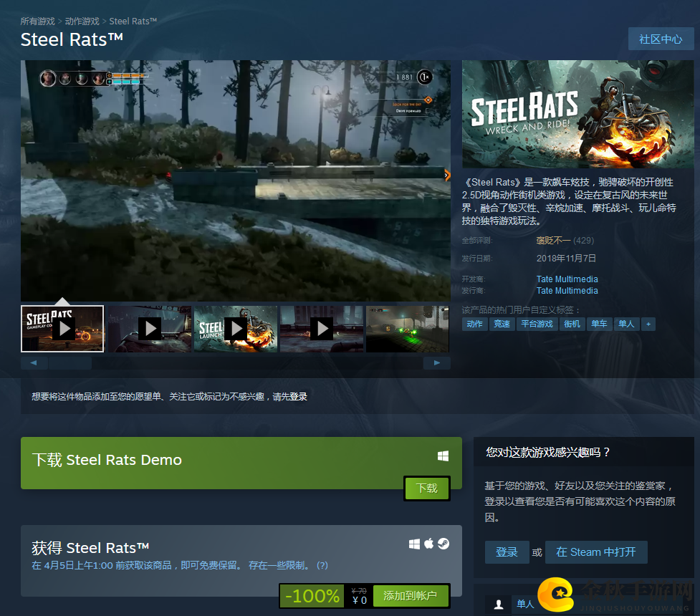The height and width of the screenshot is (616, 700).
Task: Select the 动作 tag
Action: tap(474, 324)
